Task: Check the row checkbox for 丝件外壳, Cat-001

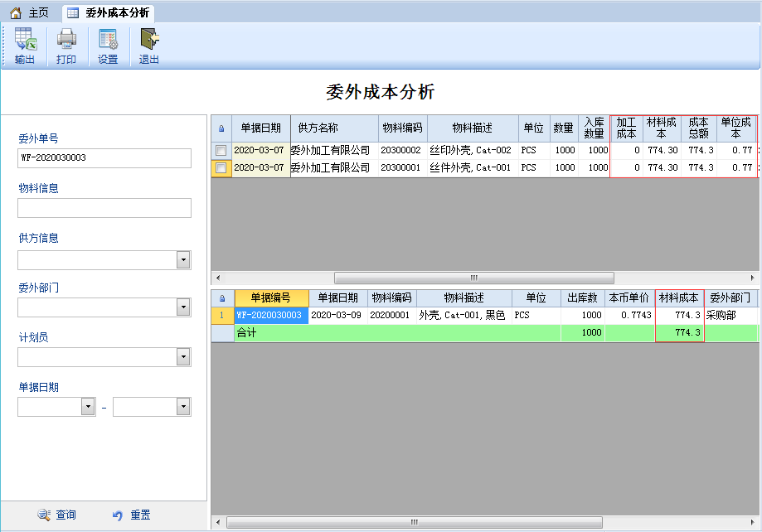Action: pyautogui.click(x=221, y=168)
